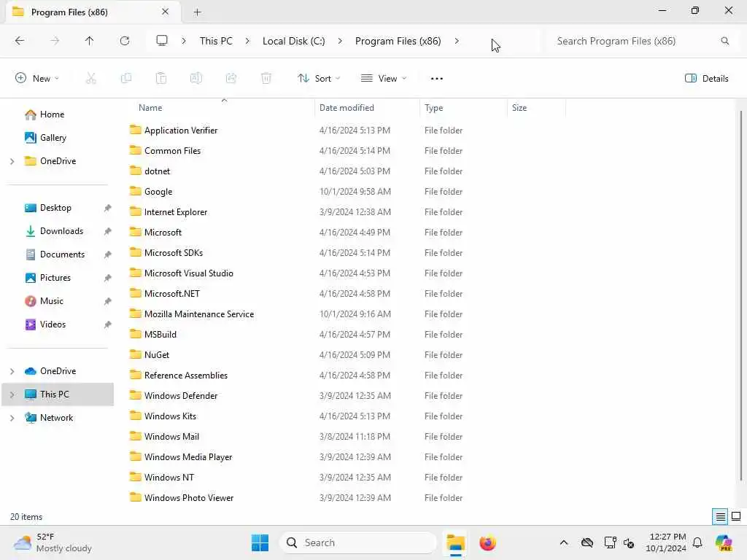
Task: Add a new tab with plus button
Action: 197,12
